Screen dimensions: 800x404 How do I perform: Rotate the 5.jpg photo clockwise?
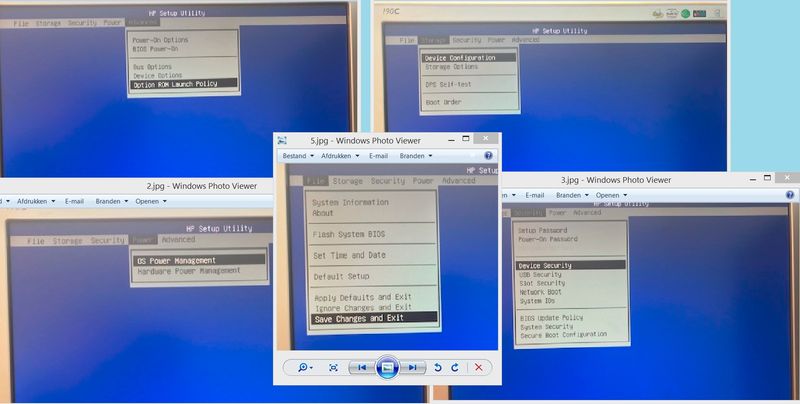[455, 367]
